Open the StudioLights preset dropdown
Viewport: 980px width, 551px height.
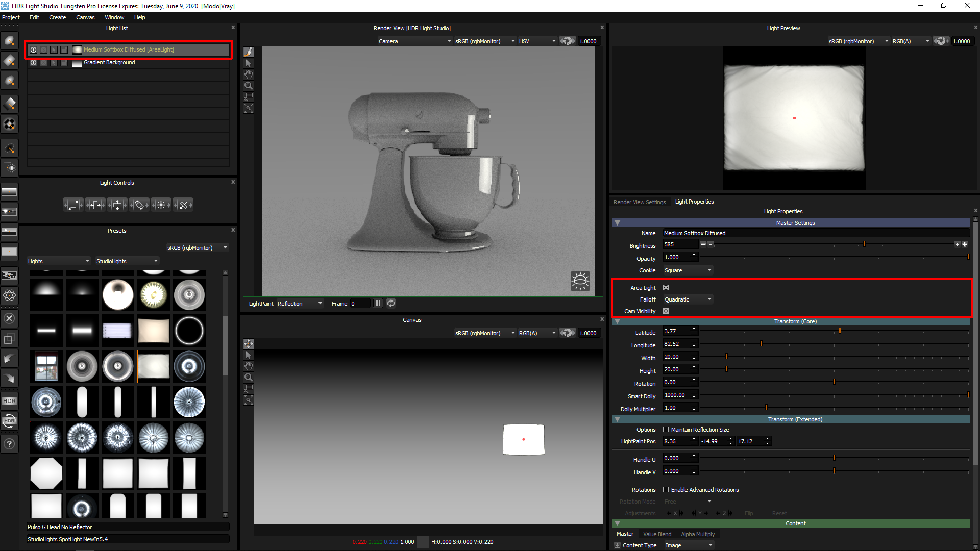tap(127, 262)
